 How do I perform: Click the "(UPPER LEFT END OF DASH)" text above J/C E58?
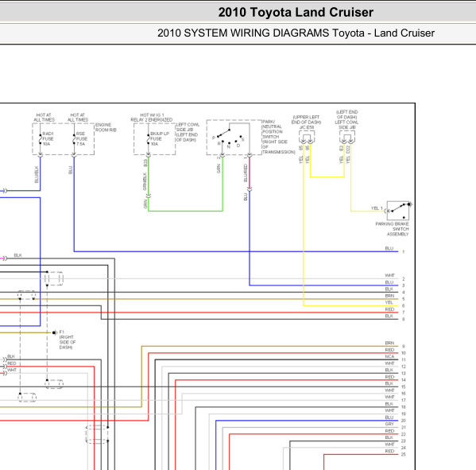click(306, 120)
